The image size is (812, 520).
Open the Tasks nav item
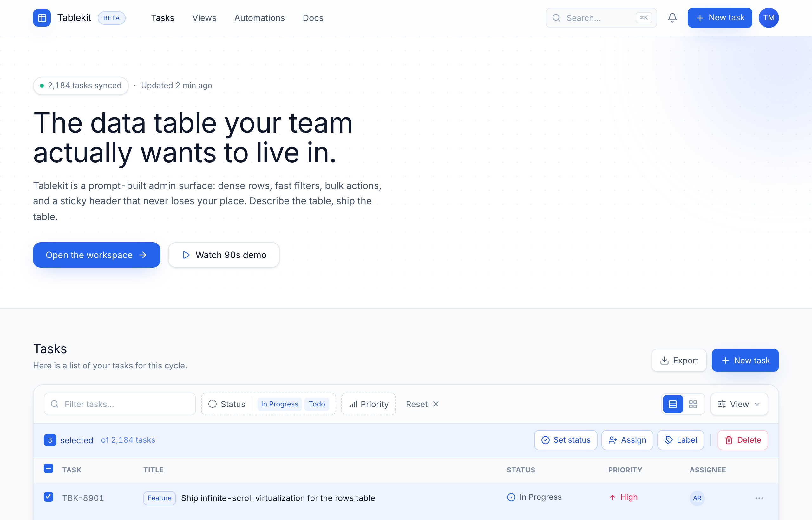162,18
